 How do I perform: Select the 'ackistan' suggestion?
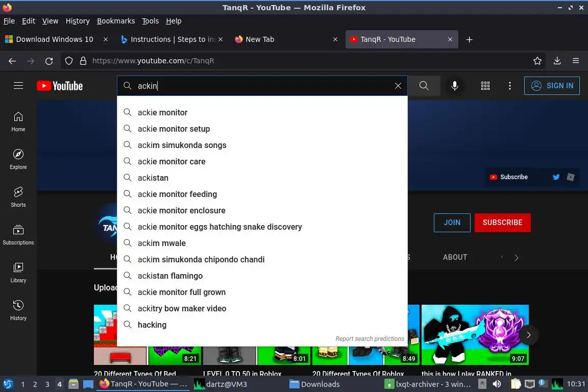(x=262, y=178)
